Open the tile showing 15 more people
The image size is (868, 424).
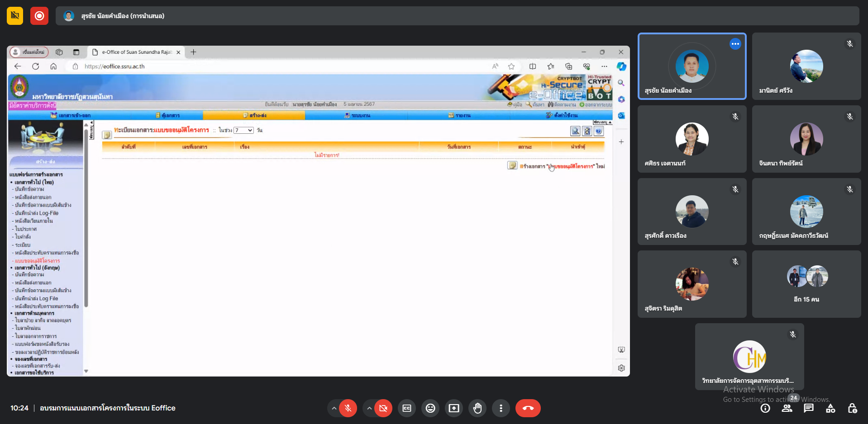pos(806,284)
